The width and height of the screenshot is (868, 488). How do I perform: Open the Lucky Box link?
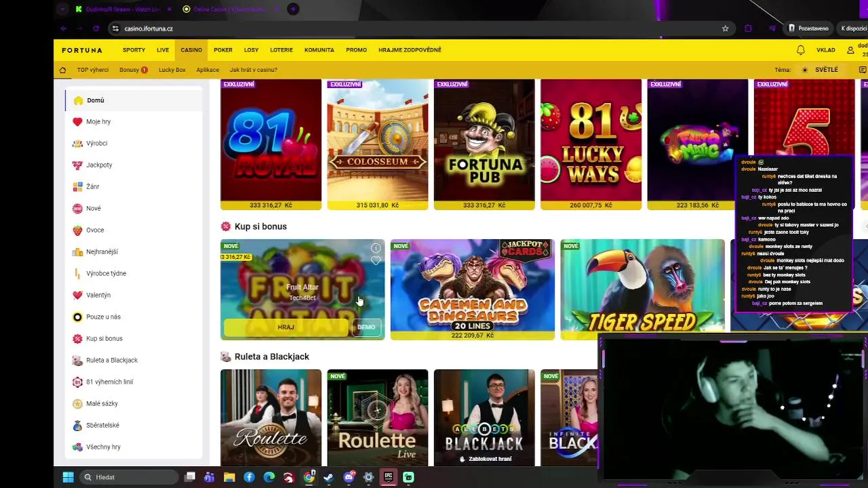pos(172,70)
